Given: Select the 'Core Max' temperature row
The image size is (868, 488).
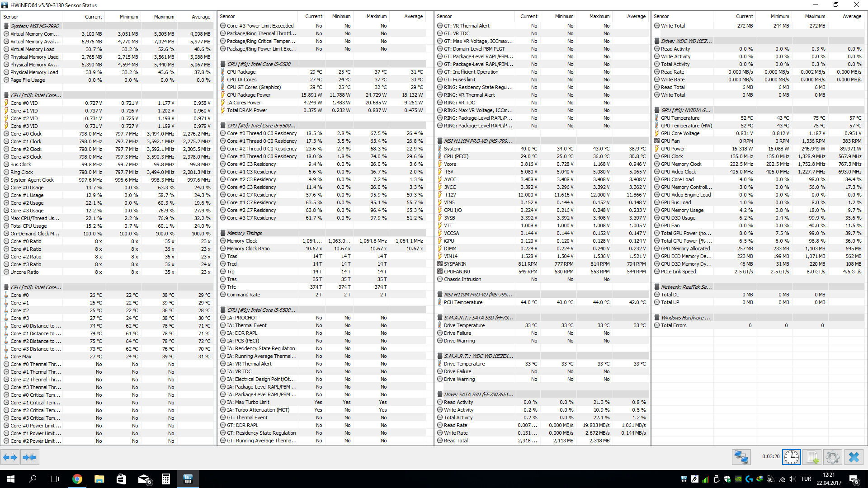Looking at the screenshot, I should point(107,357).
